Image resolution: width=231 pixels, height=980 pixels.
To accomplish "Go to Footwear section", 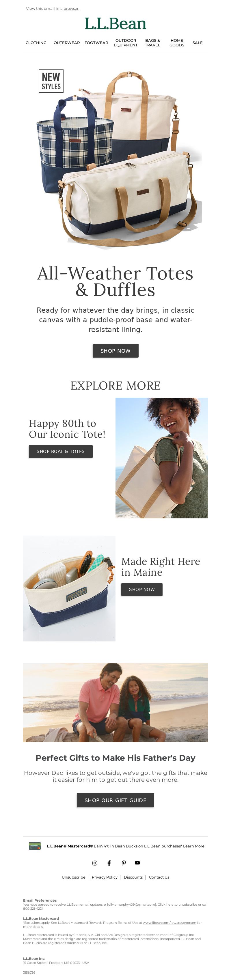I will click(x=96, y=43).
